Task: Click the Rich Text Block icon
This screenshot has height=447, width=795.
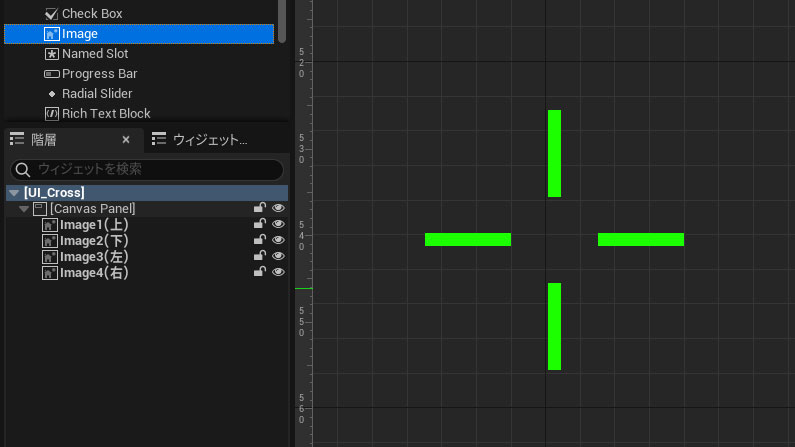Action: click(51, 114)
